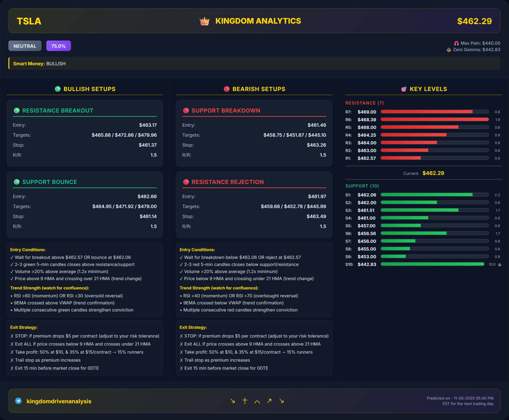The image size is (509, 420).
Task: Click the TSLA ticker symbol
Action: (x=29, y=21)
